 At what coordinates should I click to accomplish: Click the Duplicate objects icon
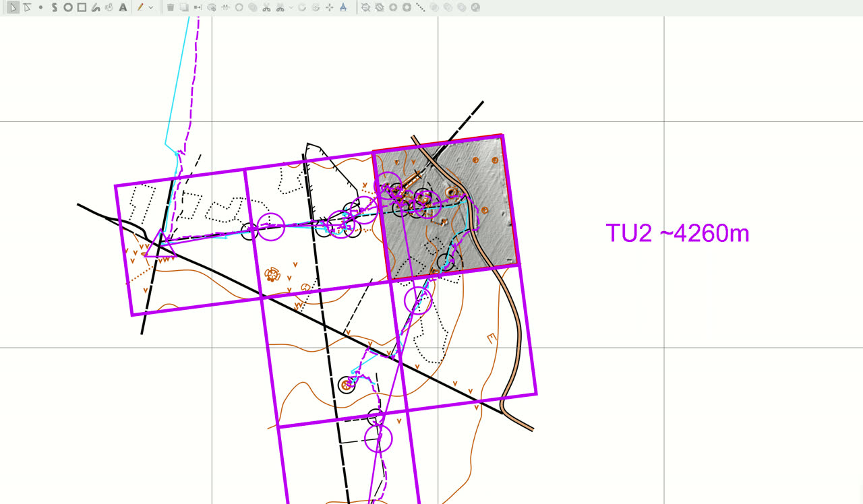tap(184, 7)
